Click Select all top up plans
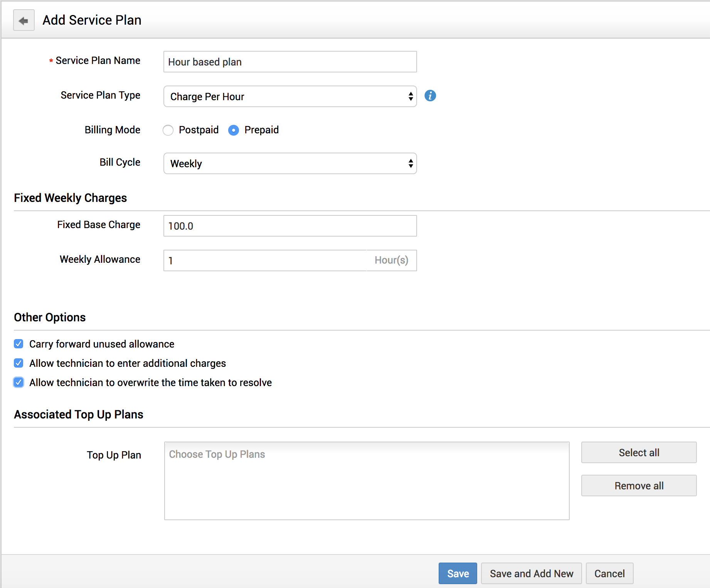The width and height of the screenshot is (710, 588). [639, 452]
